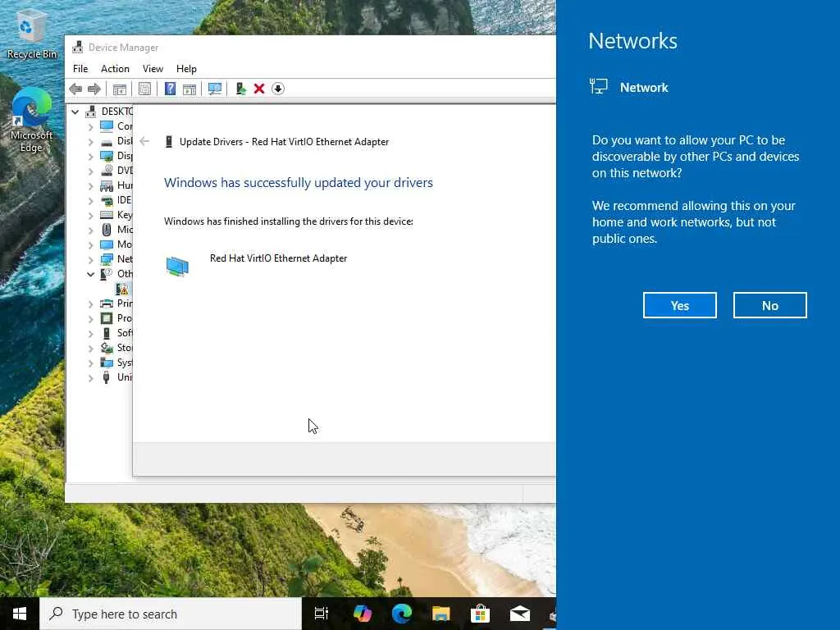
Task: Open the File menu in Device Manager
Action: pos(80,69)
